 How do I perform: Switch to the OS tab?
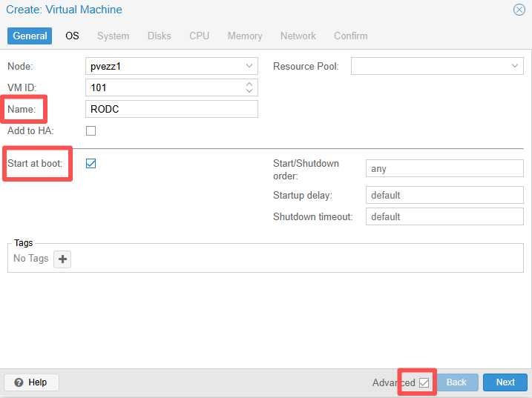click(72, 36)
